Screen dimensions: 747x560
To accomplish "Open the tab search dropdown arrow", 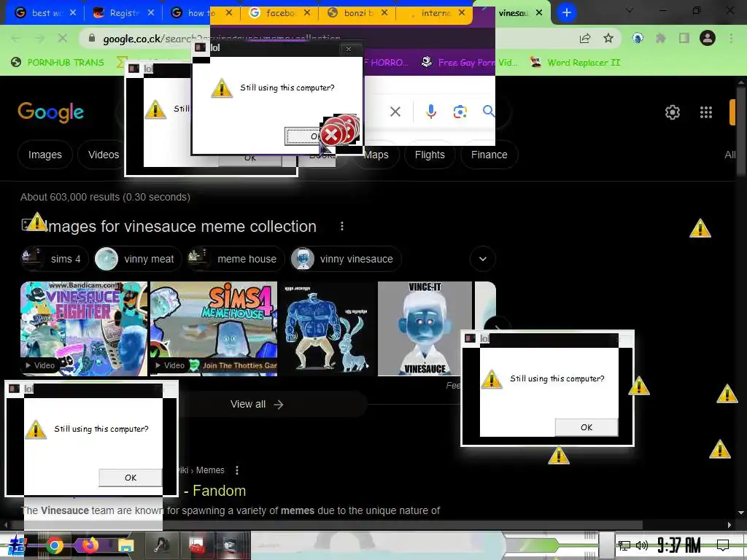I will (630, 10).
